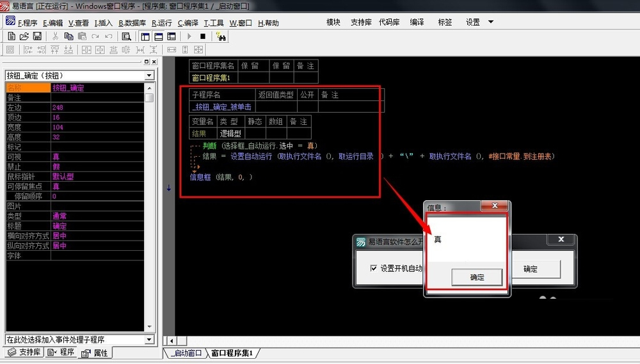Open the I.插入 menu
This screenshot has height=364, width=640.
[x=103, y=23]
